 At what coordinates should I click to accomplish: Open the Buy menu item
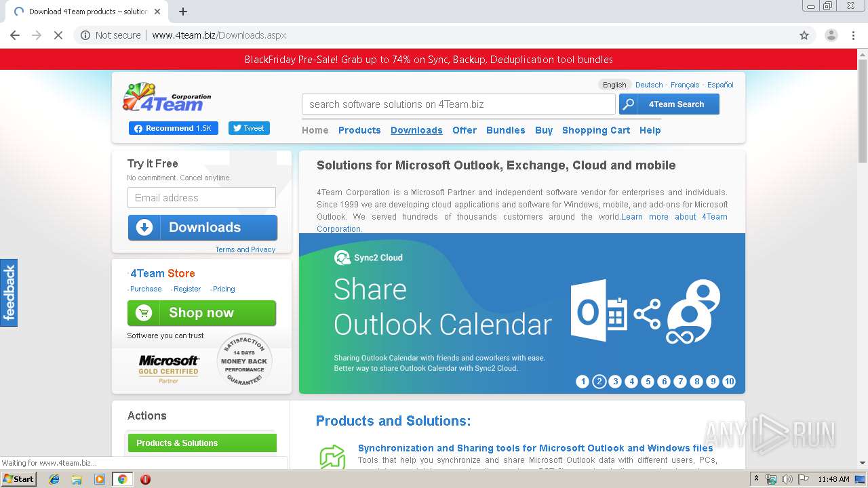click(544, 130)
